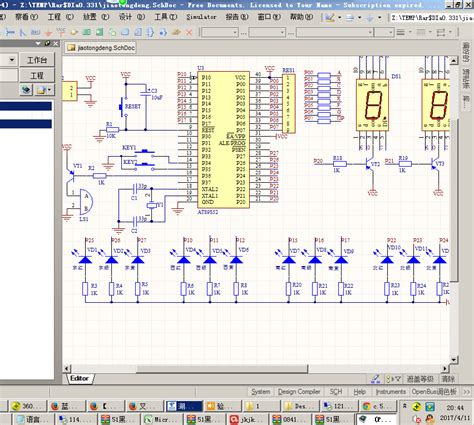Open the left panel header dropdown arrow
This screenshot has width=474, height=425.
38,43
